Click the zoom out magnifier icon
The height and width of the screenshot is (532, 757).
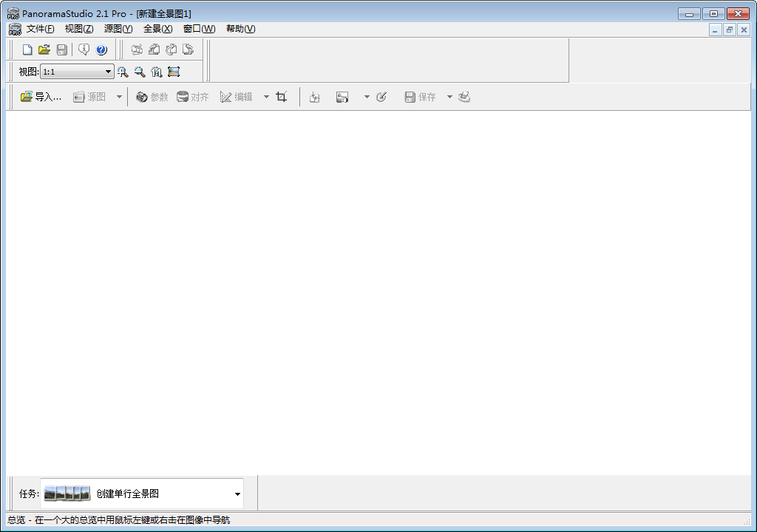point(140,72)
